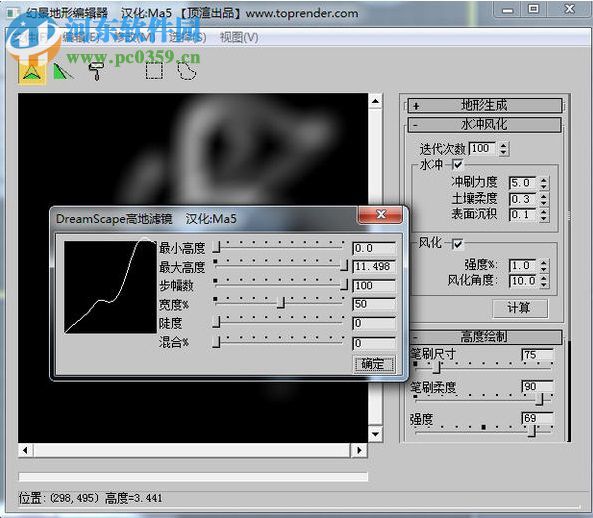
Task: Expand the 地形生成 rollout
Action: 485,105
